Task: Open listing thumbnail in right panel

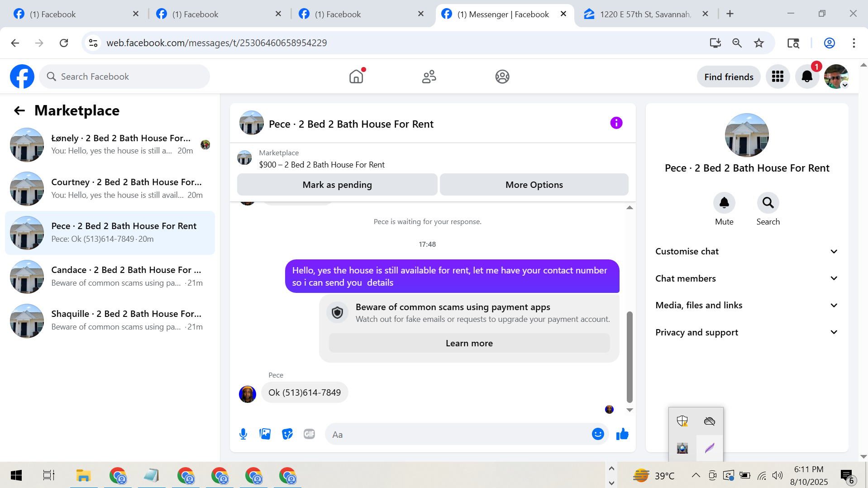Action: [747, 135]
